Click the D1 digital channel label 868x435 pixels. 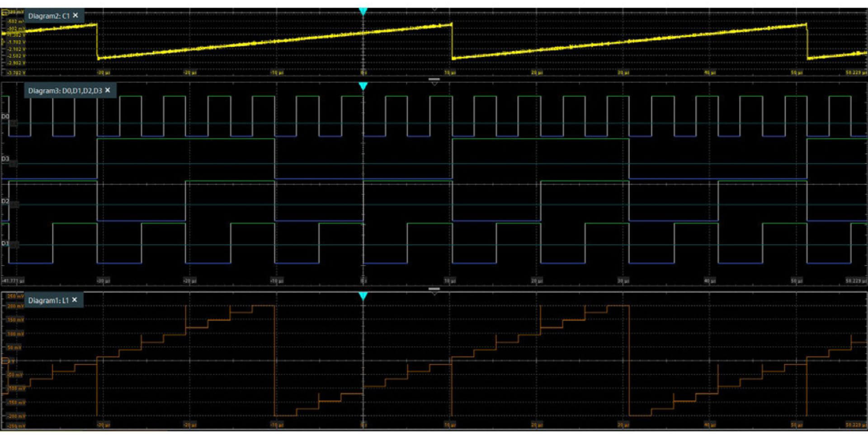click(x=5, y=243)
